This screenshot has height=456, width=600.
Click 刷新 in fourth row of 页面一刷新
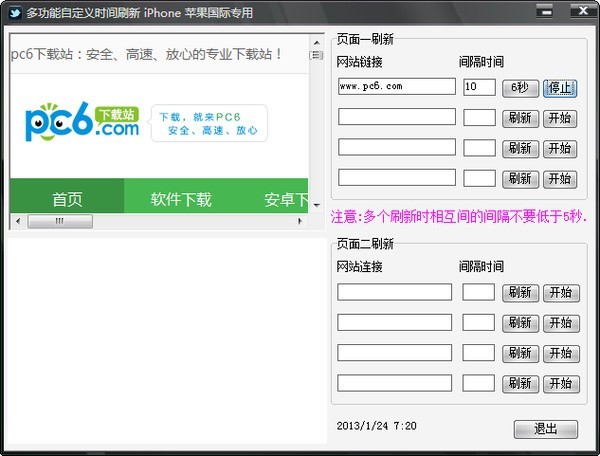[520, 179]
